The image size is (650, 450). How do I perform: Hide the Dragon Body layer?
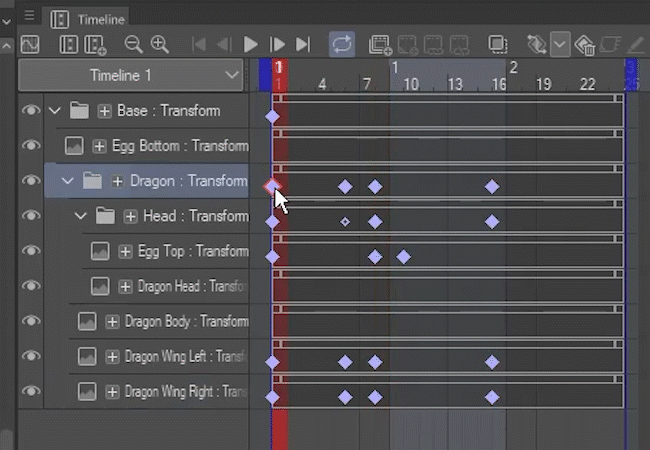click(31, 321)
